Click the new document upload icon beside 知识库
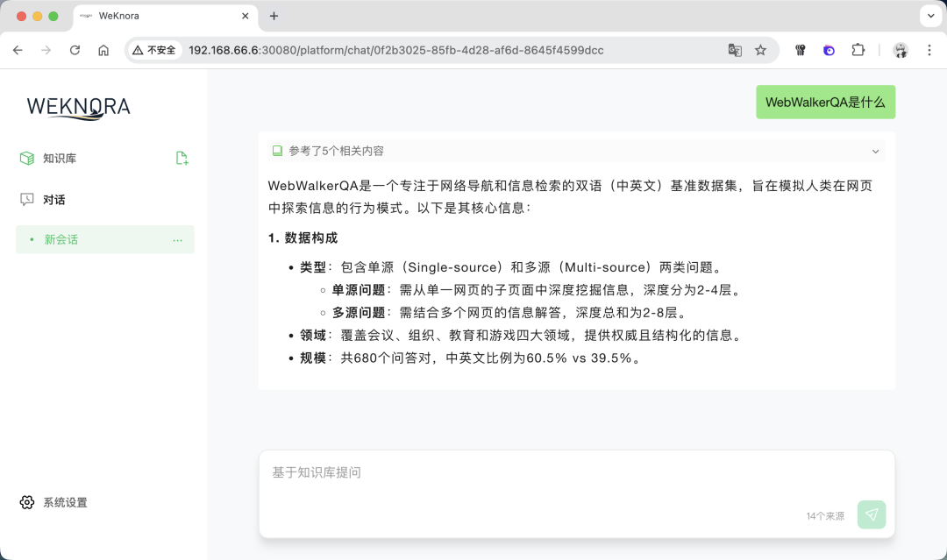947x560 pixels. pos(182,159)
